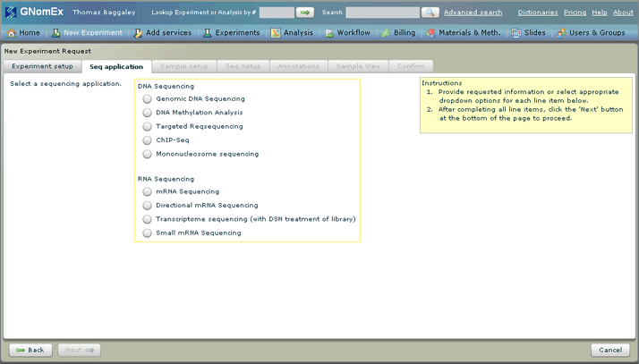
Task: Open the About link
Action: tap(623, 13)
